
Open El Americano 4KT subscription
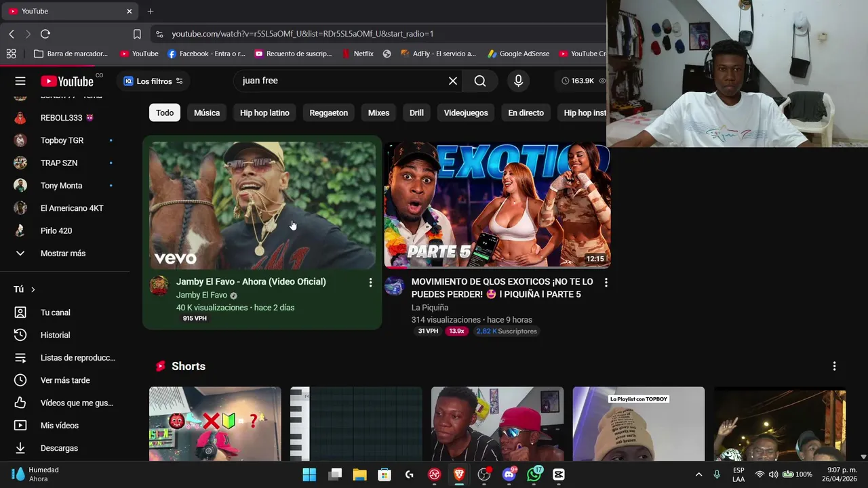[x=64, y=208]
